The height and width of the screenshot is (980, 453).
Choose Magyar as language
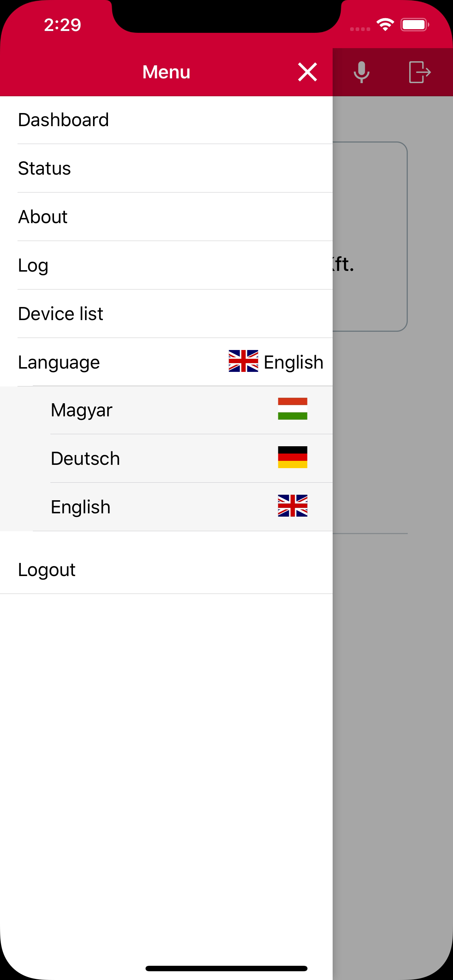166,410
